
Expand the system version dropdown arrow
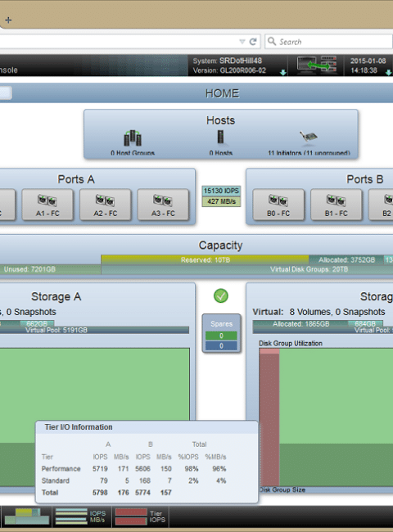[x=283, y=72]
